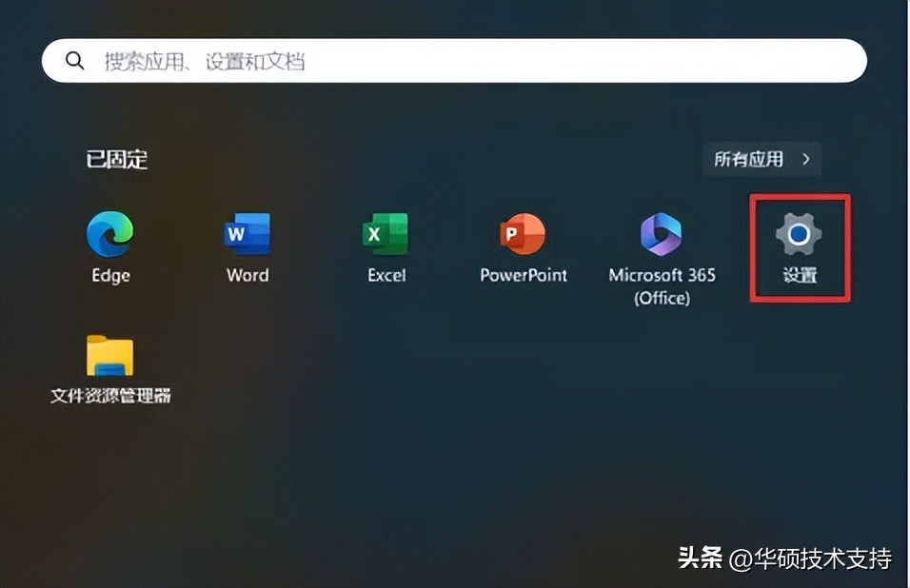Open the Microsoft 365 (Office) icon

tap(662, 234)
